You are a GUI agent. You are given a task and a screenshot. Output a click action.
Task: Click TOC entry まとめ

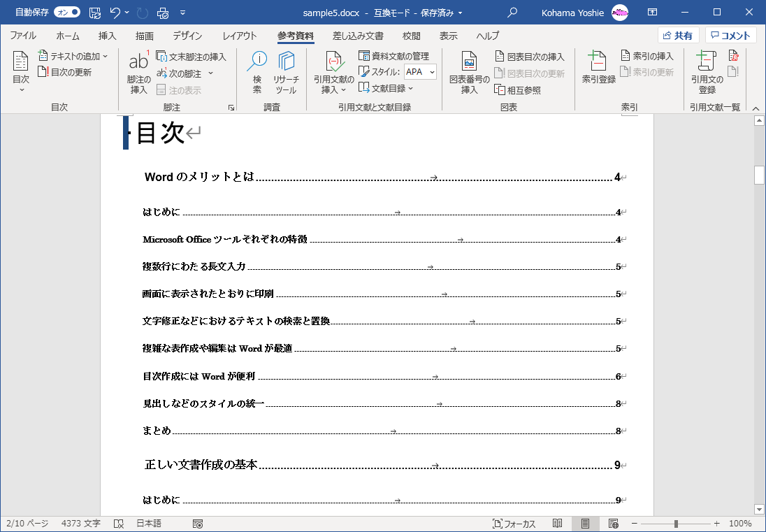tap(157, 431)
